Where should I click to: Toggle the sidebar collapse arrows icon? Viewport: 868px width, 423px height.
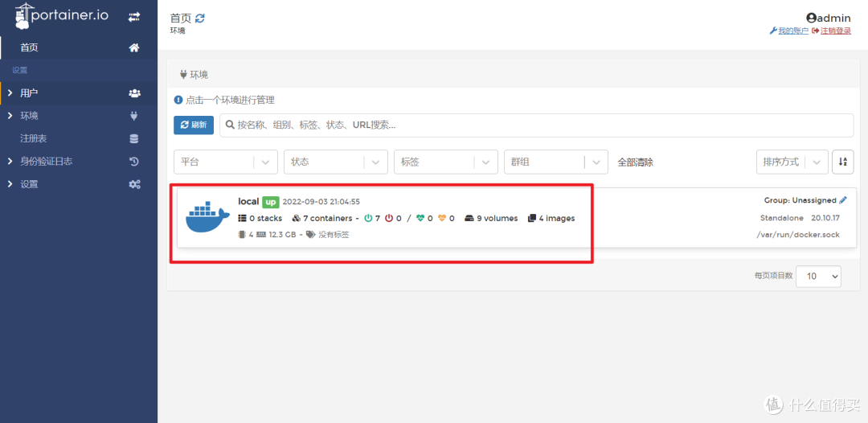(x=134, y=17)
